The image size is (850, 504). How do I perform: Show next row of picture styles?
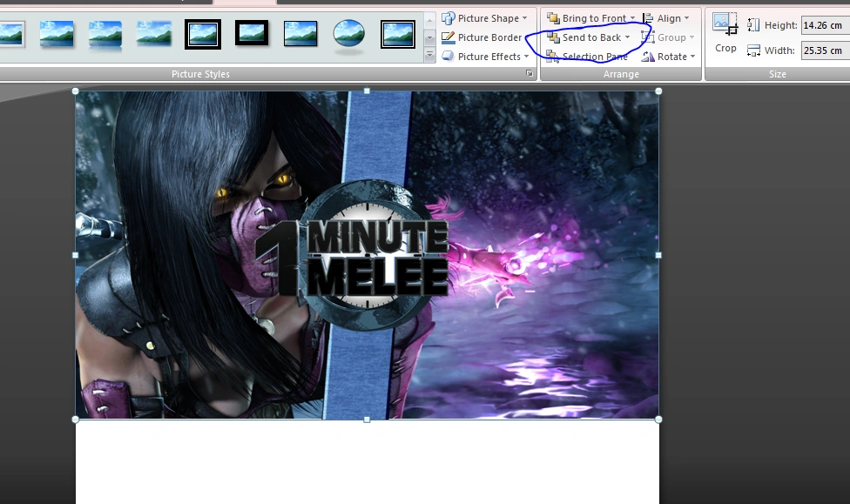(430, 38)
